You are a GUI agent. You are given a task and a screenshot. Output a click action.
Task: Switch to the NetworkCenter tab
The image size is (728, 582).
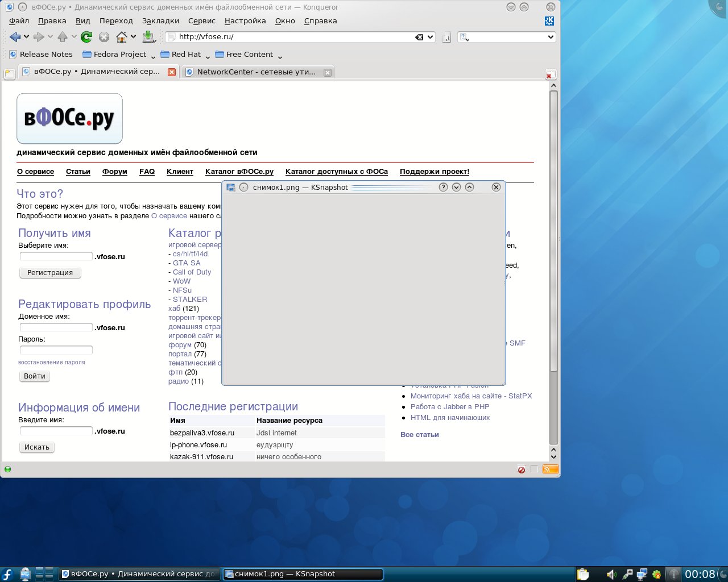point(256,72)
